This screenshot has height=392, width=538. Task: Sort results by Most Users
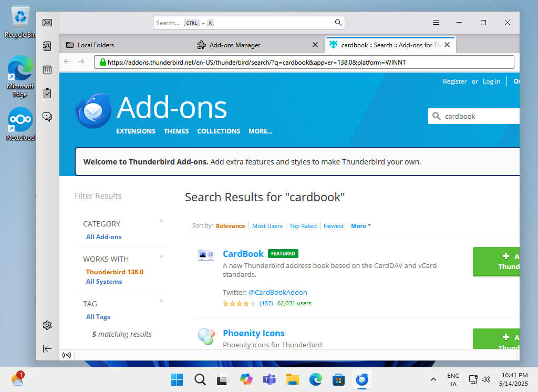[x=267, y=226]
